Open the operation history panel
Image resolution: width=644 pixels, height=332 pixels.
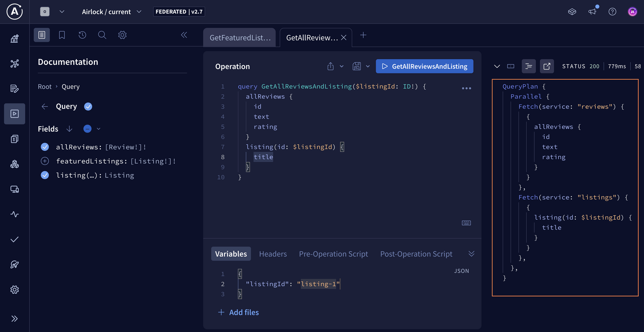tap(82, 35)
